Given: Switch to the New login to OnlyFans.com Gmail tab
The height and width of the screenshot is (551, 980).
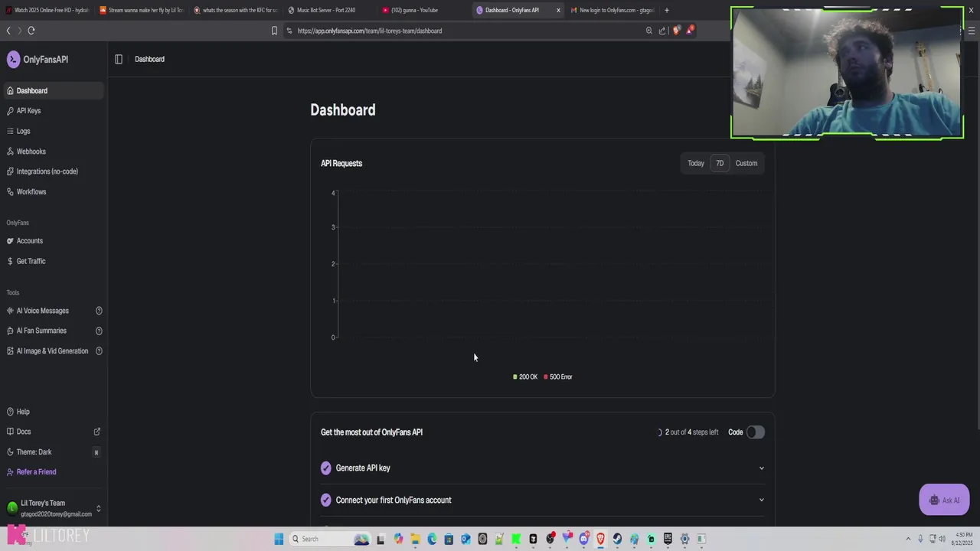Looking at the screenshot, I should click(x=612, y=10).
